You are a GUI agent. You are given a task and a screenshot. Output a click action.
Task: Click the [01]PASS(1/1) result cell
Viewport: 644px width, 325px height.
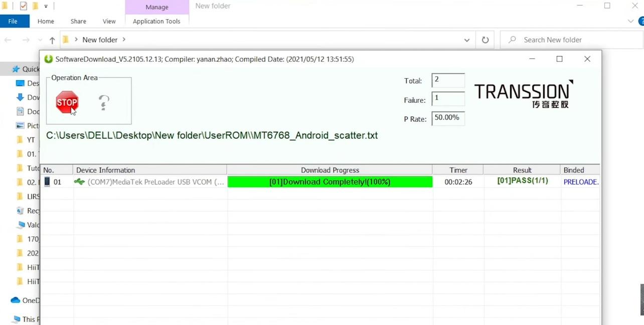522,181
